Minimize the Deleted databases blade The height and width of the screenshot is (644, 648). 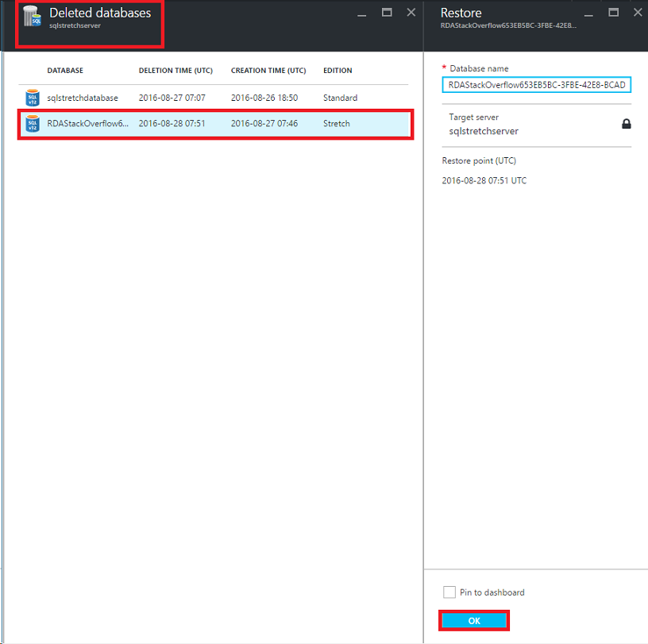point(361,15)
